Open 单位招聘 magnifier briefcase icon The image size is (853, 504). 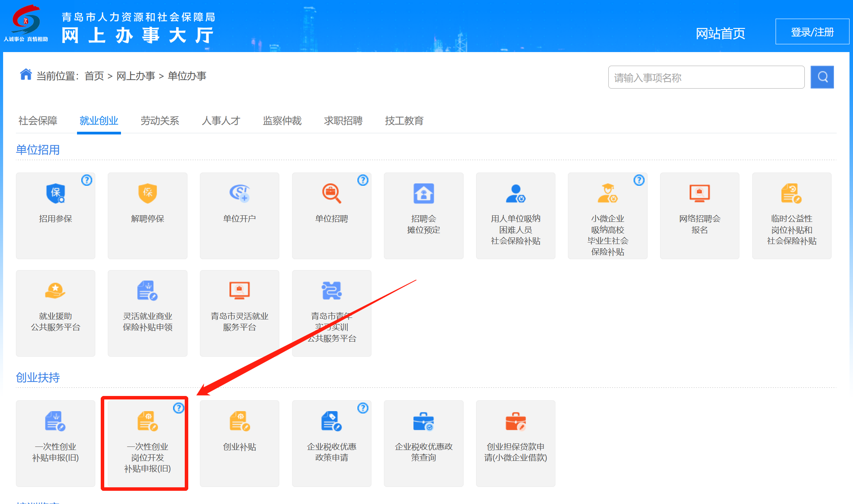(331, 194)
